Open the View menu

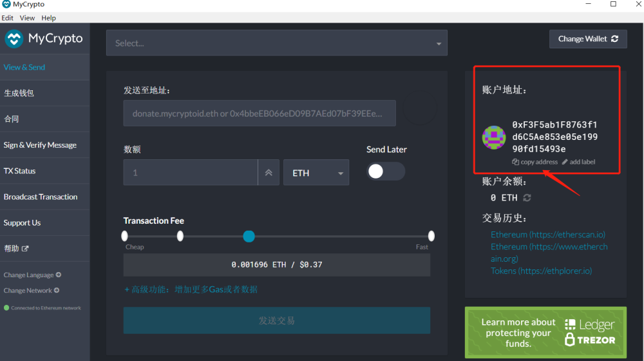pyautogui.click(x=27, y=17)
